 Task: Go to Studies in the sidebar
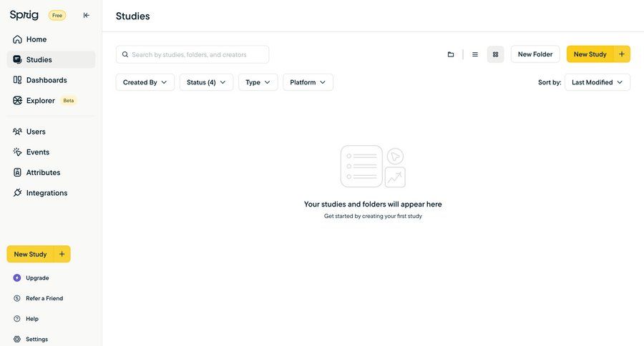click(x=51, y=59)
